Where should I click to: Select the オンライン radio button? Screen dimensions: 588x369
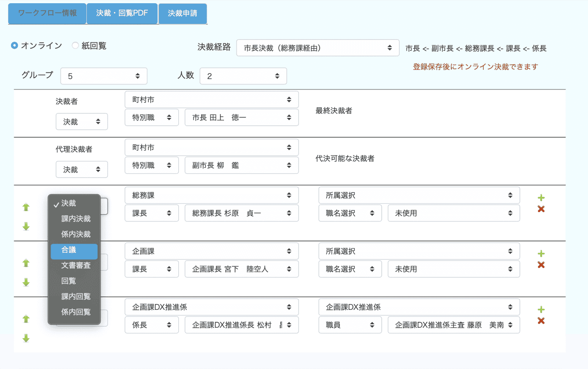(15, 45)
